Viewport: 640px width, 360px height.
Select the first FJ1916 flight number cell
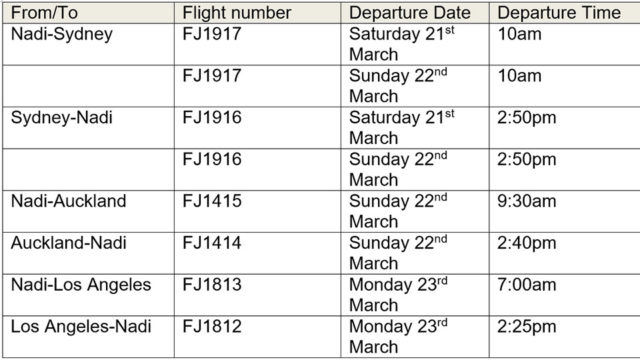pyautogui.click(x=258, y=128)
